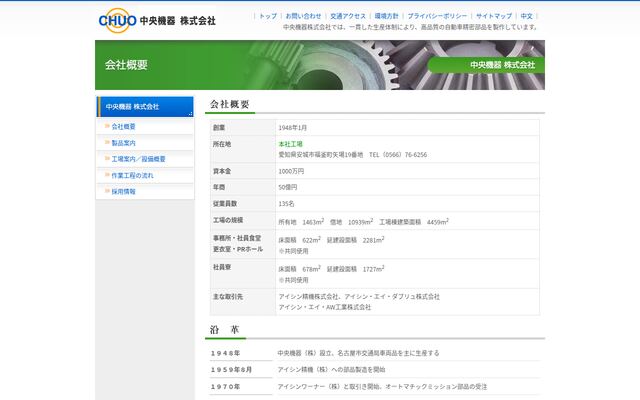Click the arrow icon beside 会社概要 sidebar item
Screen dimensions: 640x400
tap(107, 126)
